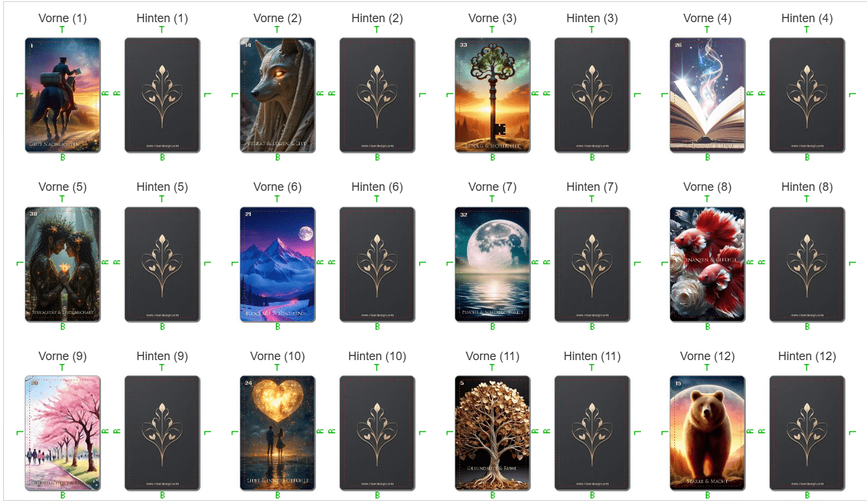Select the Vorne (8) red fish card

click(x=707, y=264)
